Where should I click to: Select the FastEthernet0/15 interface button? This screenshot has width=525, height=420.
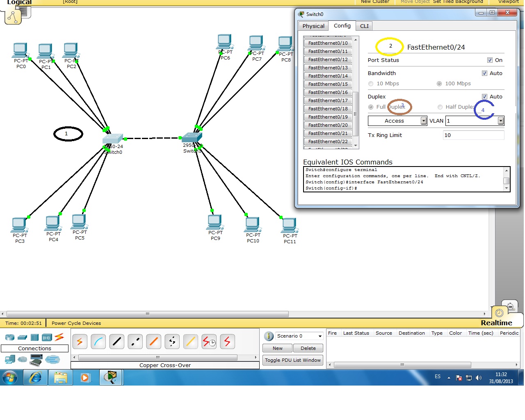coord(327,84)
